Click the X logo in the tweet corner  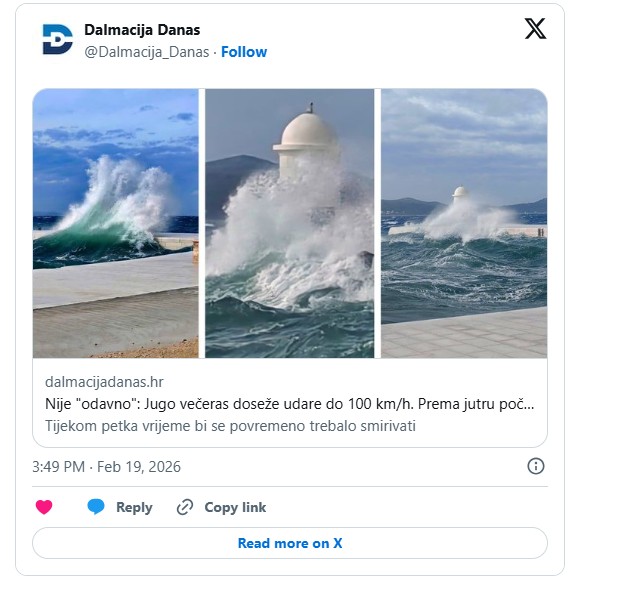coord(535,30)
